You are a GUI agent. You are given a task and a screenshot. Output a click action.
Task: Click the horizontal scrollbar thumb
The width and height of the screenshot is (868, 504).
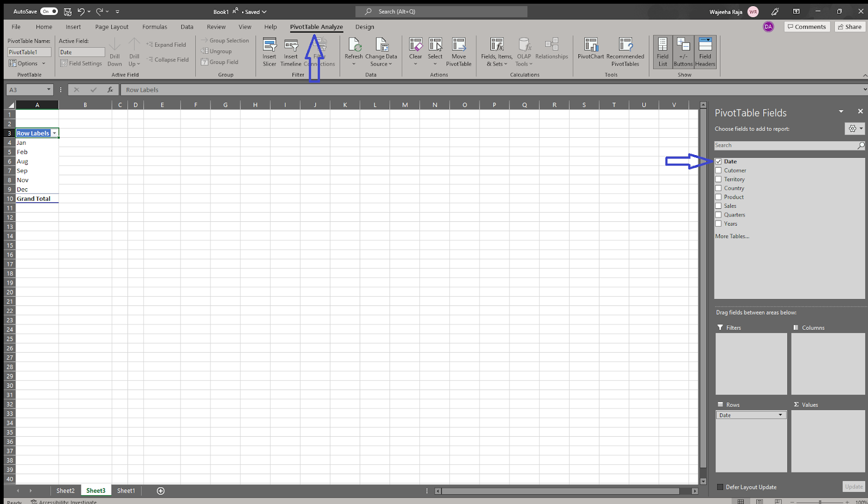560,491
